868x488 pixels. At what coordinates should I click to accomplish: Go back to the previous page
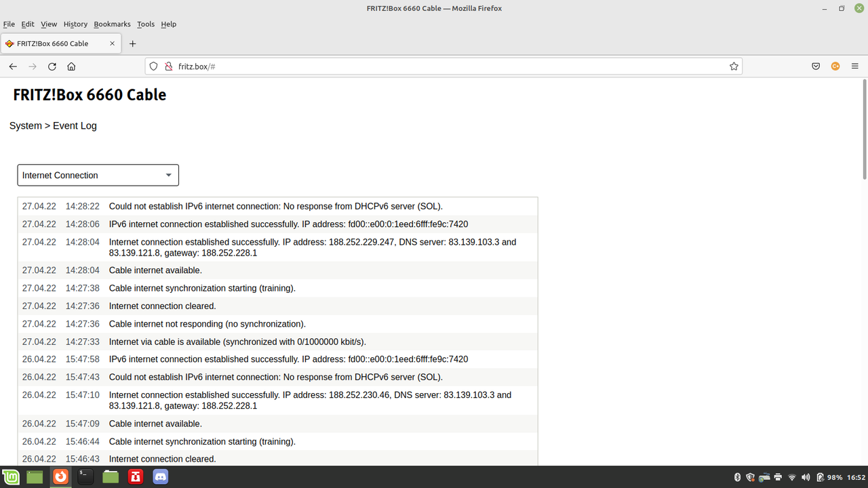pos(13,66)
